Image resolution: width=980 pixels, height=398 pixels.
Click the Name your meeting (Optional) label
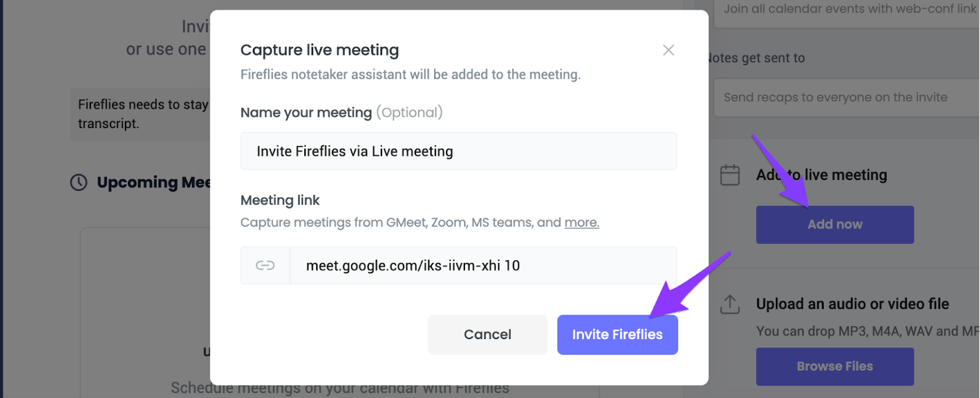click(x=341, y=113)
